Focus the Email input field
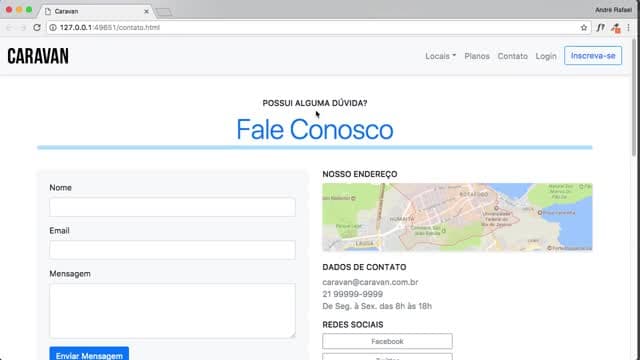This screenshot has width=640, height=360. (x=172, y=250)
